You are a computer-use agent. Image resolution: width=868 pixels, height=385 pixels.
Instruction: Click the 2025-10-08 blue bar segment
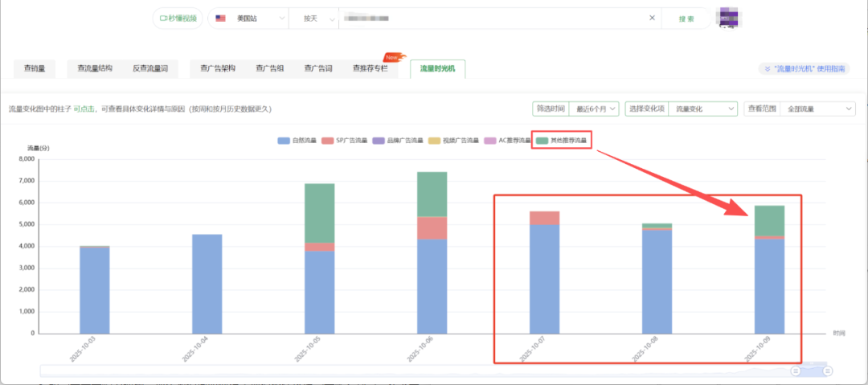click(657, 281)
